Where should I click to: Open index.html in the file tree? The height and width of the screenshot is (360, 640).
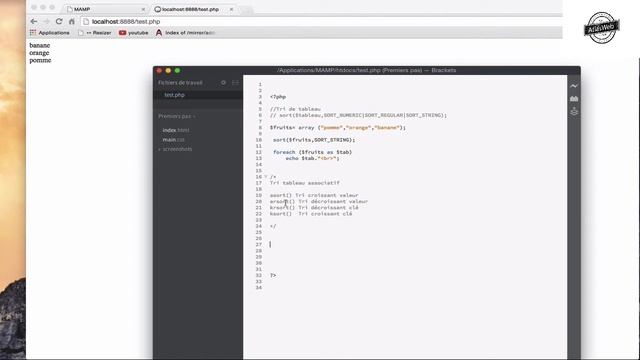click(x=176, y=130)
